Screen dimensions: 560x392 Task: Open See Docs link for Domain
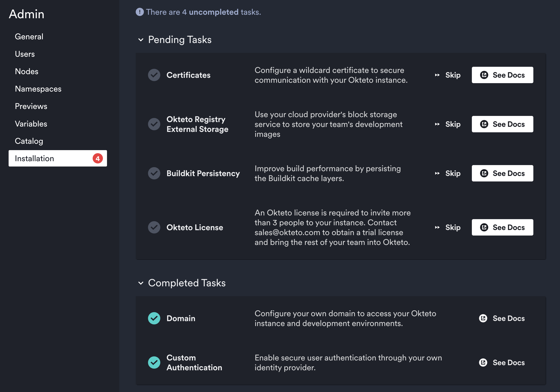point(502,318)
